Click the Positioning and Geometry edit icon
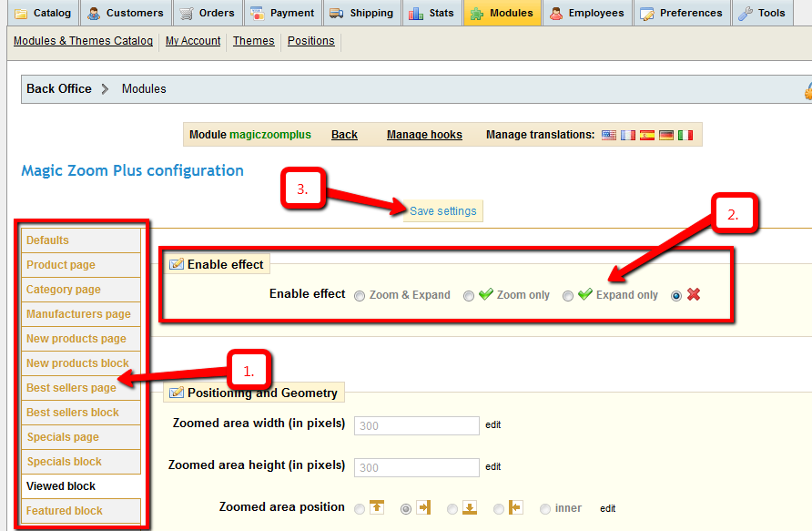The width and height of the screenshot is (812, 531). [177, 393]
